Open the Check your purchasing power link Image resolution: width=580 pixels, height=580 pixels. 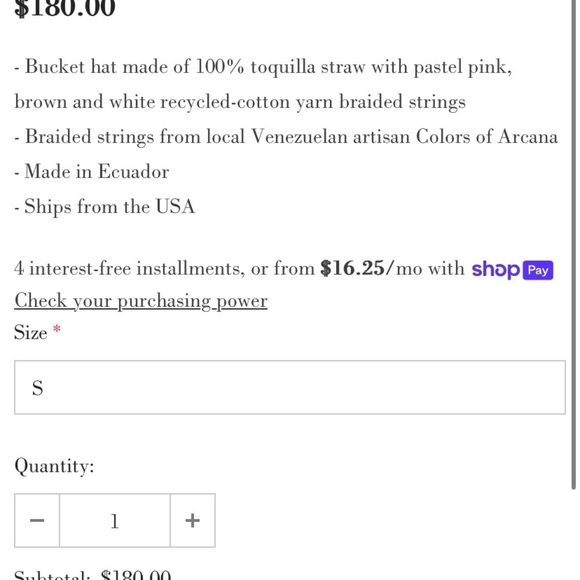[141, 301]
